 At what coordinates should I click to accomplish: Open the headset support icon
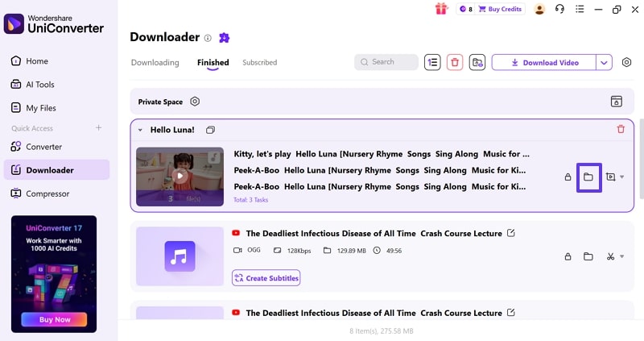559,9
